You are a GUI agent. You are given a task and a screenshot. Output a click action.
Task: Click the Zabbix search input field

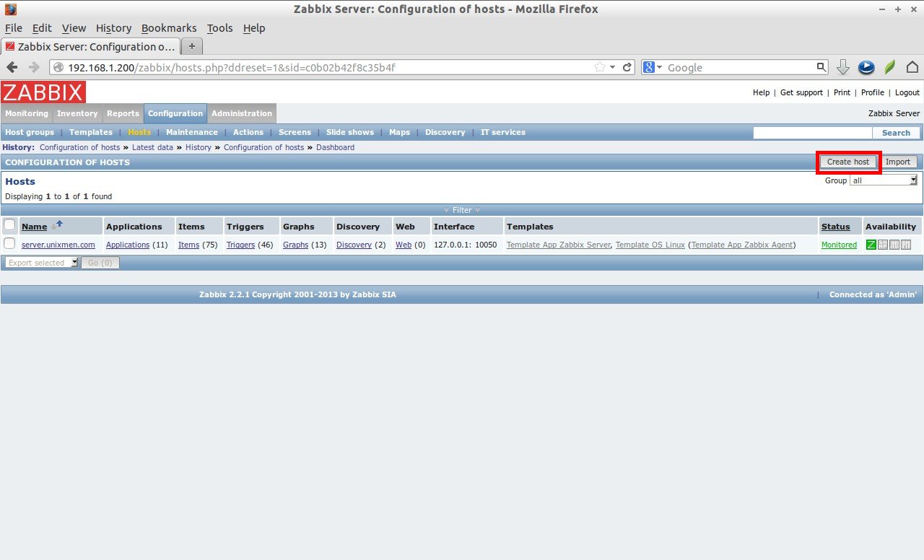(x=813, y=133)
